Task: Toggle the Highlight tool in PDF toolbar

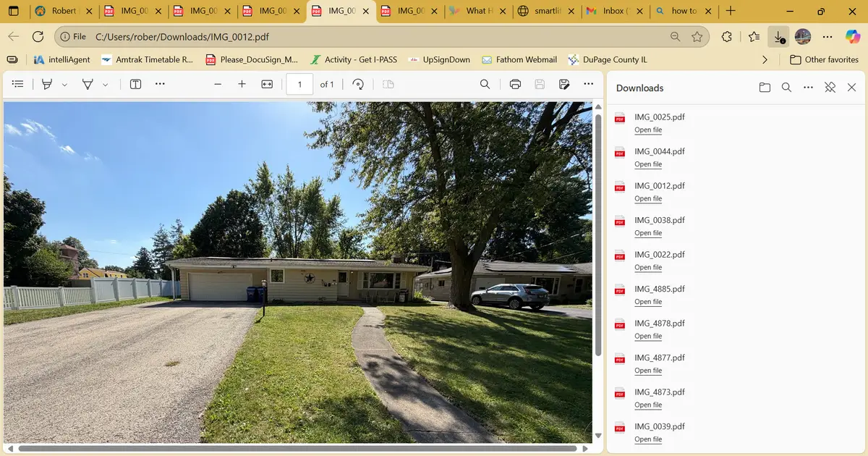Action: tap(47, 85)
